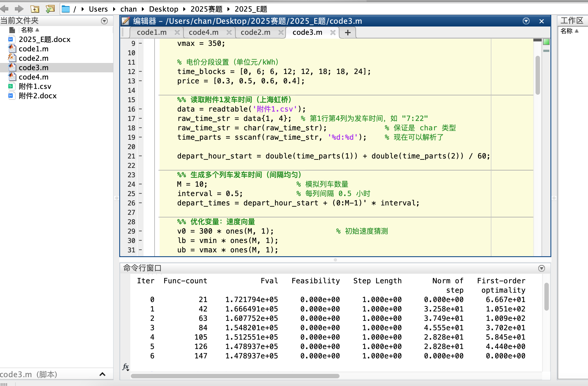Set breakpoint at line 26
Image resolution: width=588 pixels, height=386 pixels.
[140, 203]
